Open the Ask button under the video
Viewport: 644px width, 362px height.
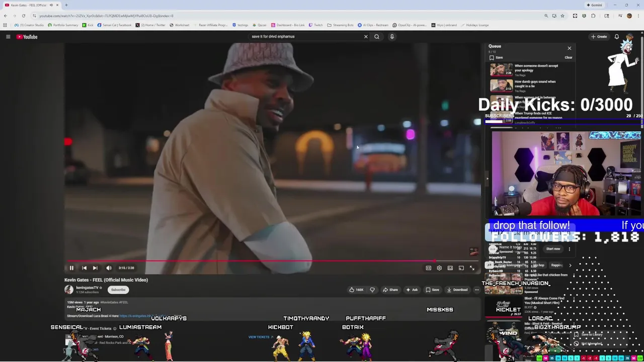[x=412, y=290]
